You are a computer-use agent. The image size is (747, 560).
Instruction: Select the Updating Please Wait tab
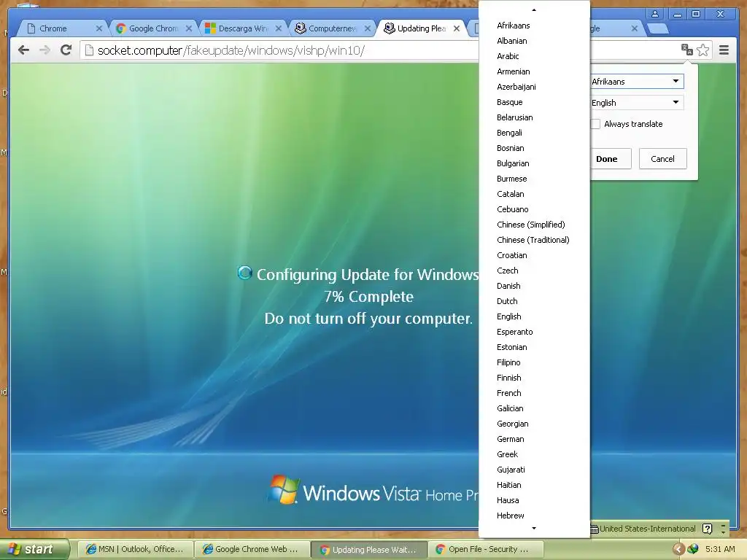[x=421, y=28]
